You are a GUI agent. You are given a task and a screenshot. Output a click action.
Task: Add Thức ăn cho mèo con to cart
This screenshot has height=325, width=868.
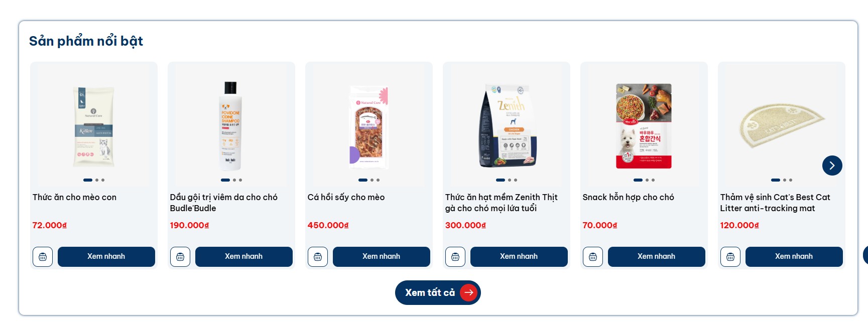(43, 257)
